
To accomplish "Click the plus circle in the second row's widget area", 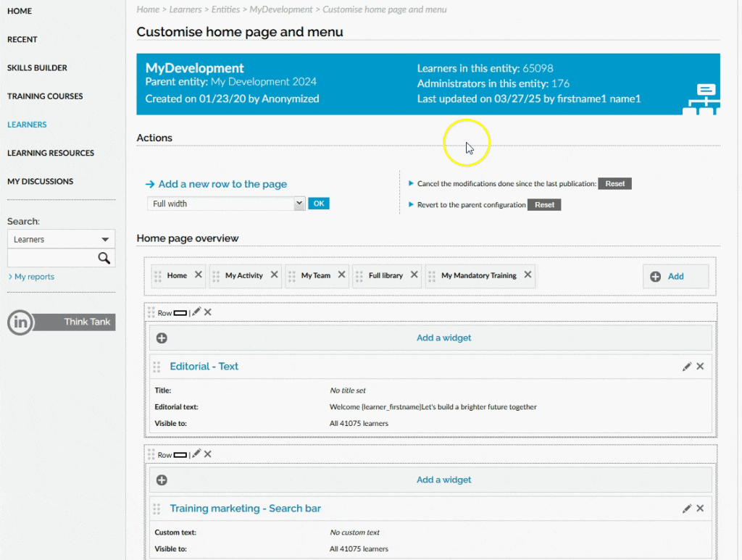I will (x=161, y=480).
